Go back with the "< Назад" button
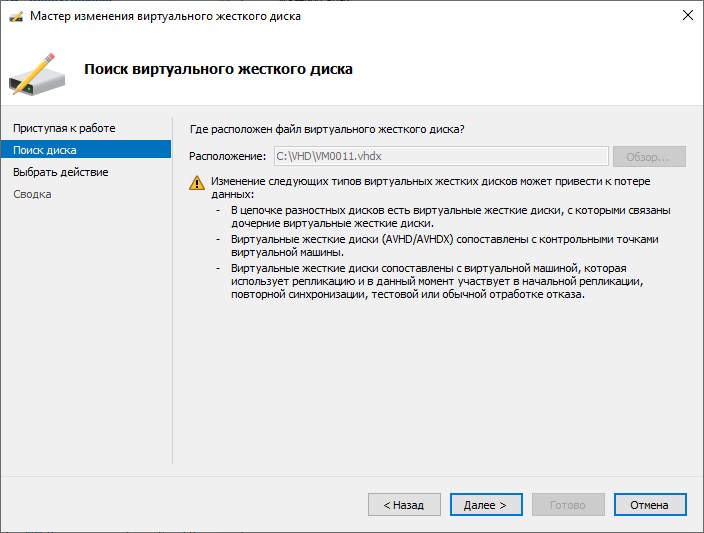Screen dimensions: 704x533 coord(404,505)
